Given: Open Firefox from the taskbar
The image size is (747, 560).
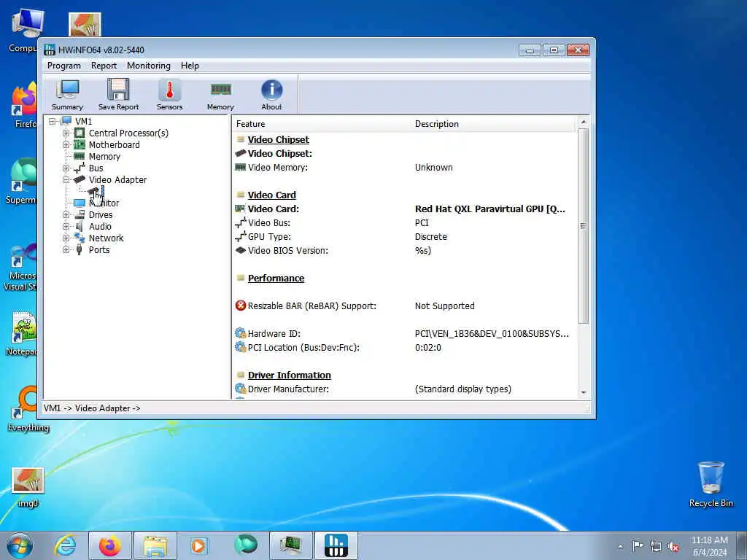Looking at the screenshot, I should (x=109, y=545).
